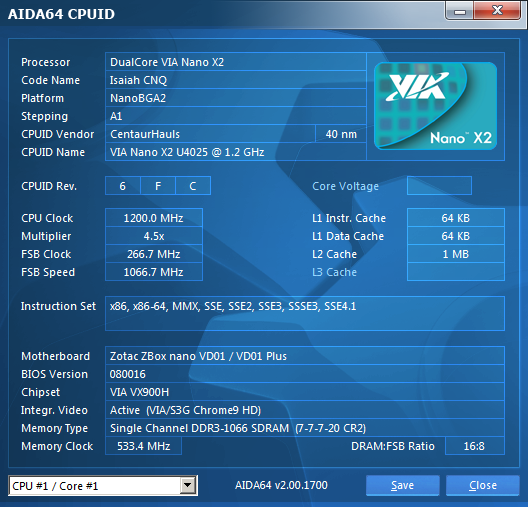Click the FSB clock value 266.7 MHz
The height and width of the screenshot is (507, 528).
[x=154, y=254]
